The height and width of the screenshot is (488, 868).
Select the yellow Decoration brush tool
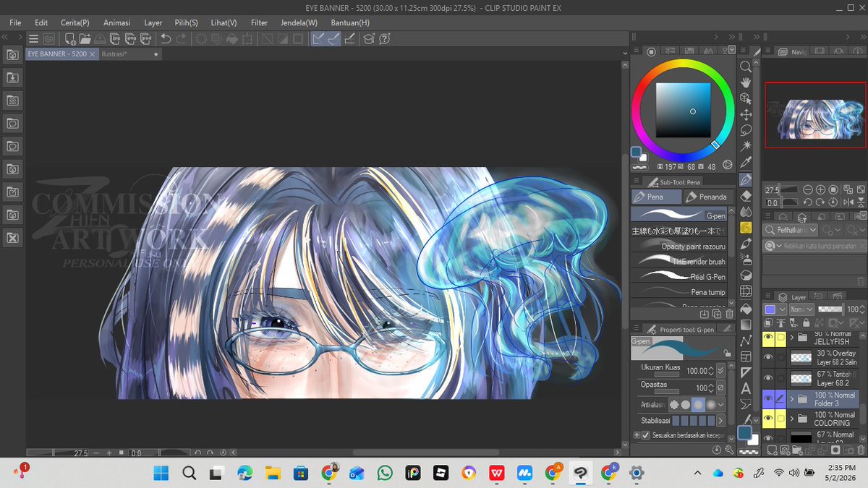click(746, 227)
